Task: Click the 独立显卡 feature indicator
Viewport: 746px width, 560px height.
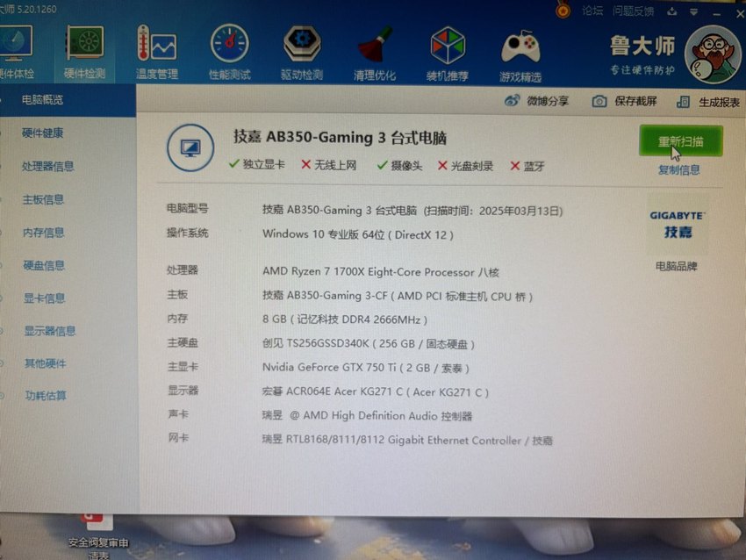Action: (257, 165)
